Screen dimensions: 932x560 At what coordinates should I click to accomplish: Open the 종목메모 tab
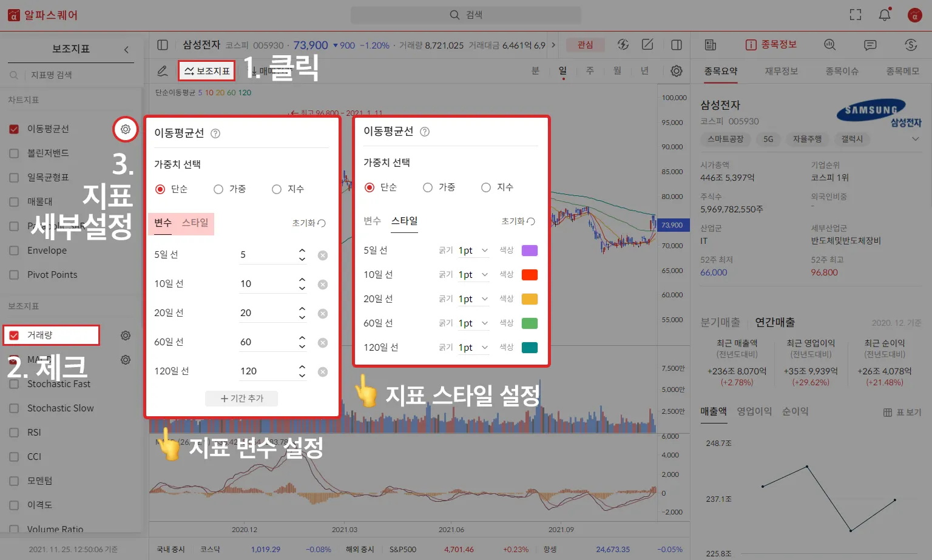903,71
